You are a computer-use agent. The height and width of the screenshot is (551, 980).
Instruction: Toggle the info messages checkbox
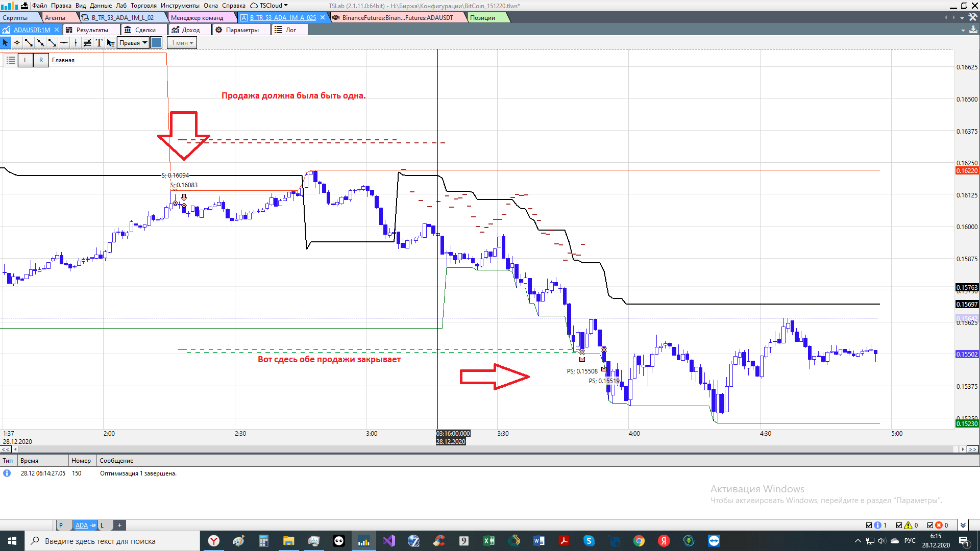point(869,525)
